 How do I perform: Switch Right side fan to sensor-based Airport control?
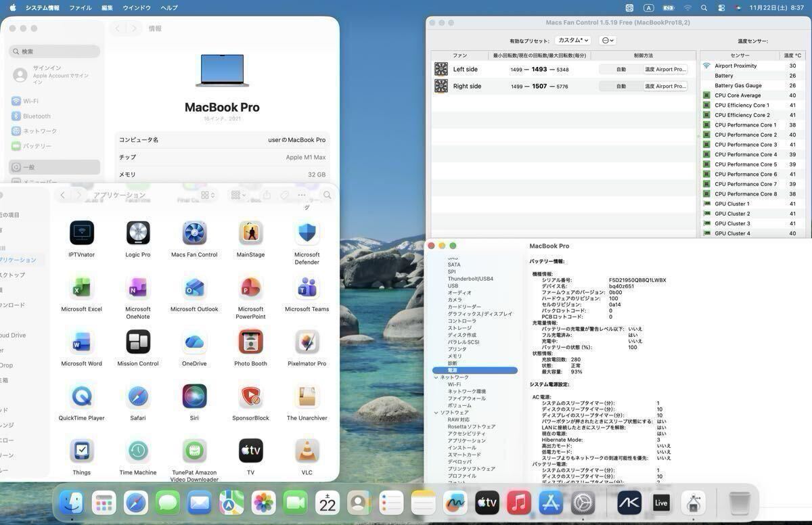point(665,87)
